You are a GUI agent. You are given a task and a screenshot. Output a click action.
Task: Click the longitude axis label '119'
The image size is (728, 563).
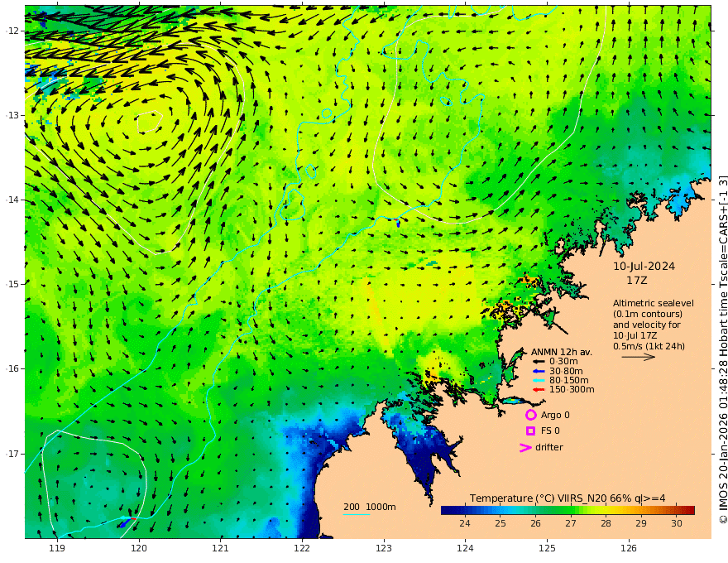[x=57, y=548]
